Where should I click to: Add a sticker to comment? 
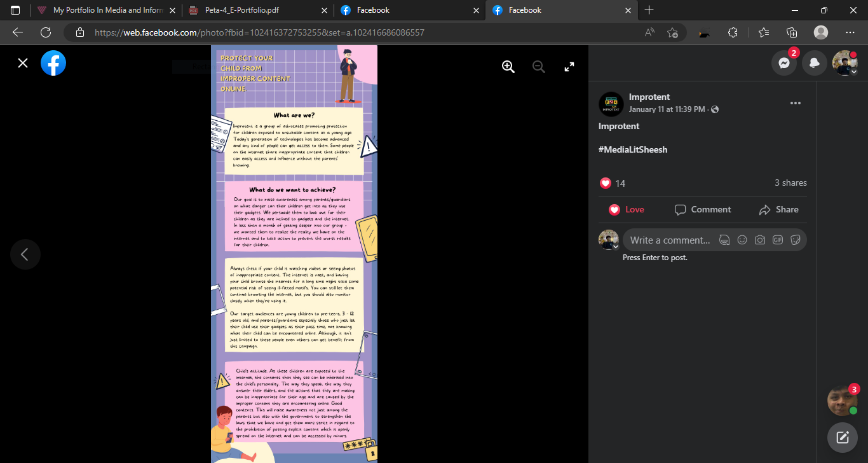pyautogui.click(x=795, y=240)
